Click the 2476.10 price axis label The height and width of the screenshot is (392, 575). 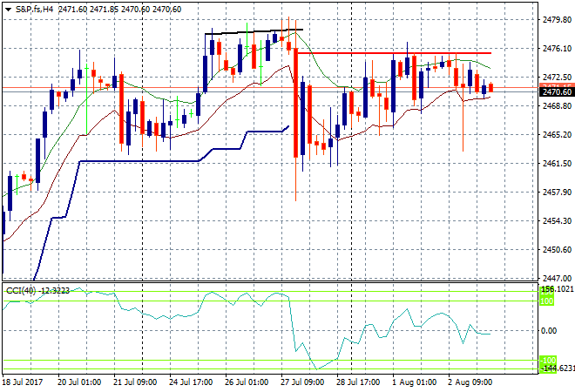[x=557, y=49]
